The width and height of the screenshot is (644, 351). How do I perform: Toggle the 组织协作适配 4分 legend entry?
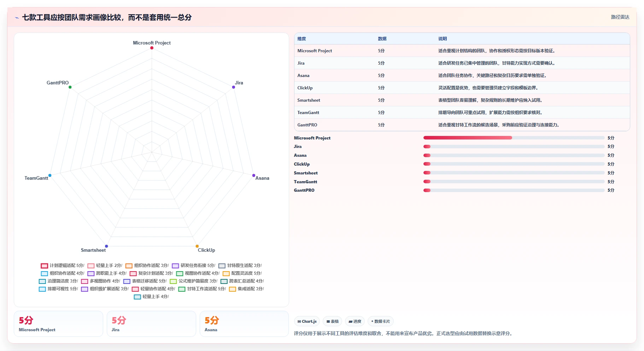pos(62,273)
